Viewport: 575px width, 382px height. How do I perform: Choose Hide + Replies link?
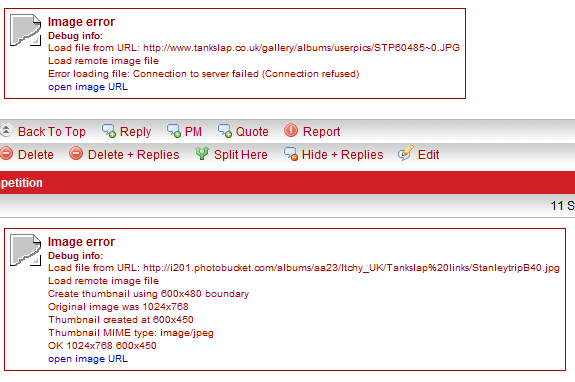[x=343, y=155]
